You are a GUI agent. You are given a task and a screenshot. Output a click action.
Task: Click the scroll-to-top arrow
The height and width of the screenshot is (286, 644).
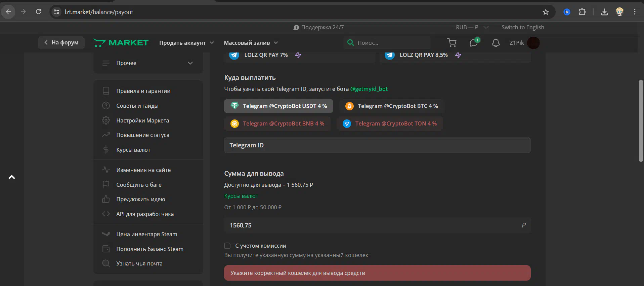[12, 177]
